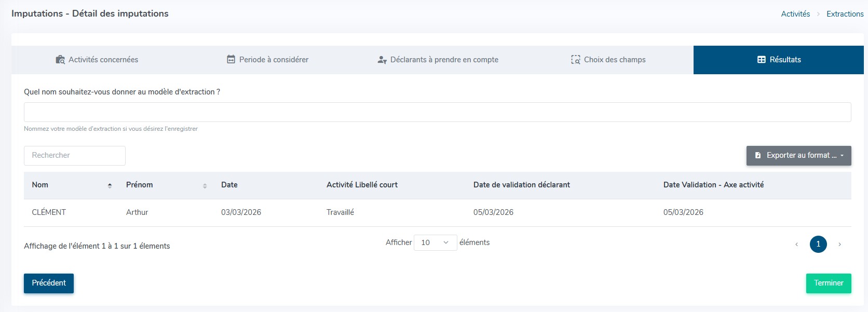Viewport: 868px width, 312px height.
Task: Click into the Rechercher search box
Action: coord(75,155)
